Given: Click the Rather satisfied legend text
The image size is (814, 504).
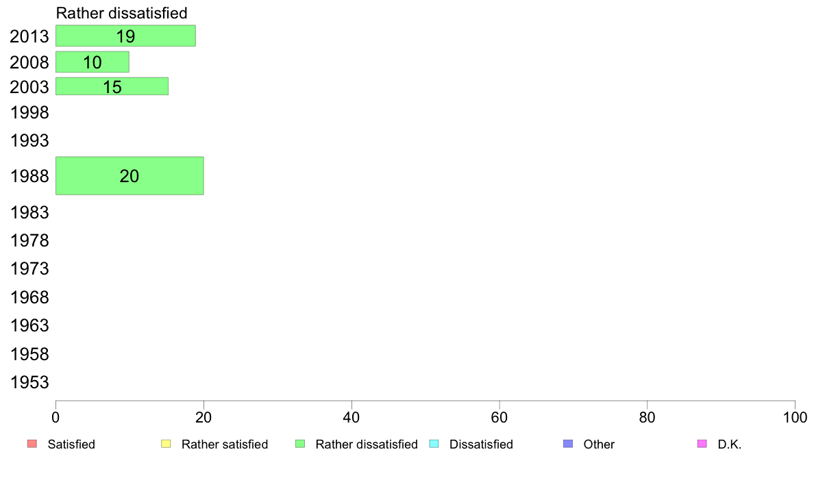Looking at the screenshot, I should pos(225,444).
